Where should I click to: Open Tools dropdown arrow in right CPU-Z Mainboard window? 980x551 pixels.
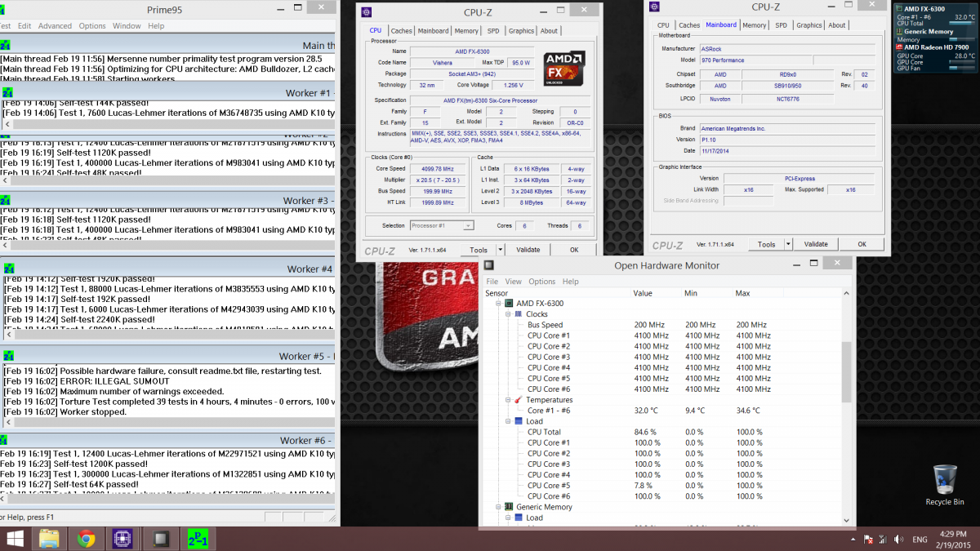click(788, 244)
